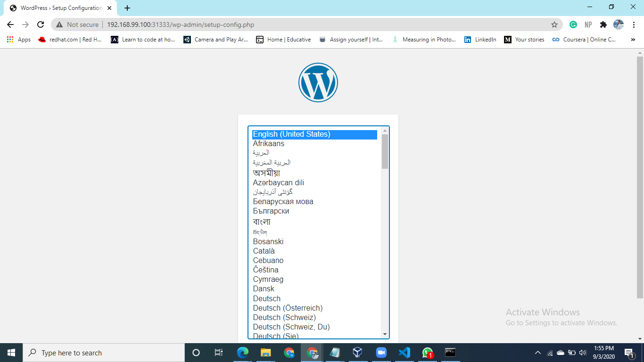Viewport: 644px width, 362px height.
Task: Open Chrome three-dot menu
Action: [633, 25]
